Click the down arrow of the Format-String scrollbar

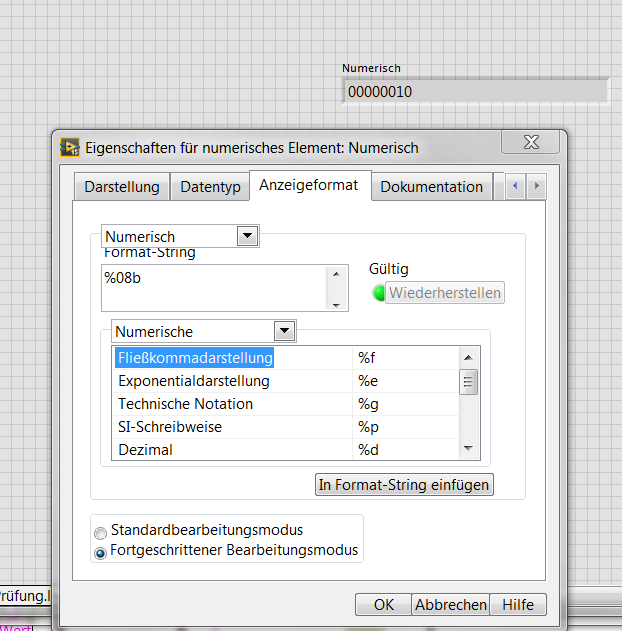coord(336,305)
